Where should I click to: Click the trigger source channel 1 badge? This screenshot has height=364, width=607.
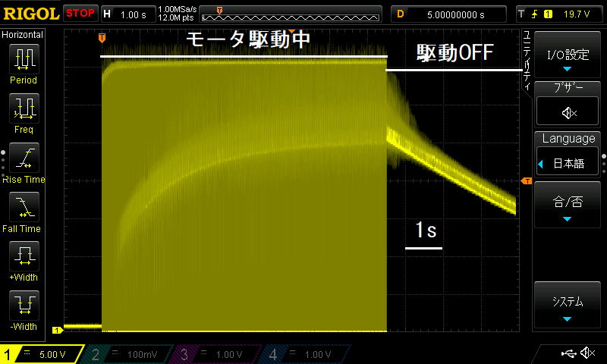(x=548, y=14)
